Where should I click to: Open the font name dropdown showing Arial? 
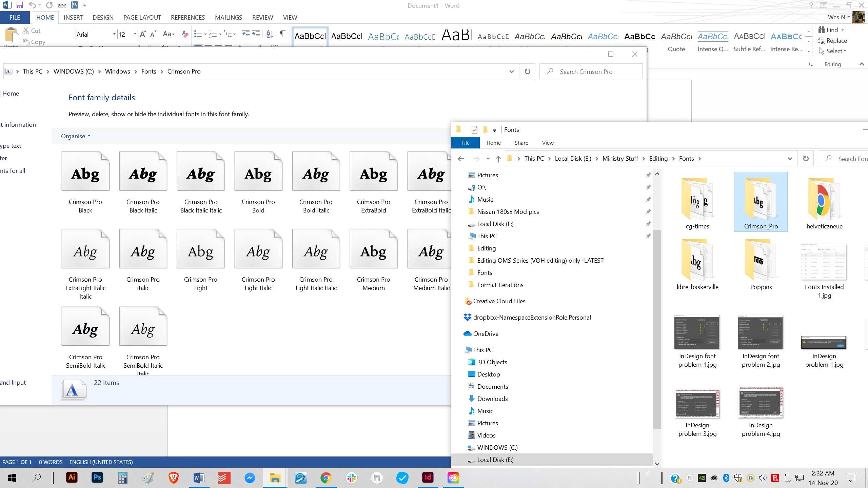pos(114,34)
